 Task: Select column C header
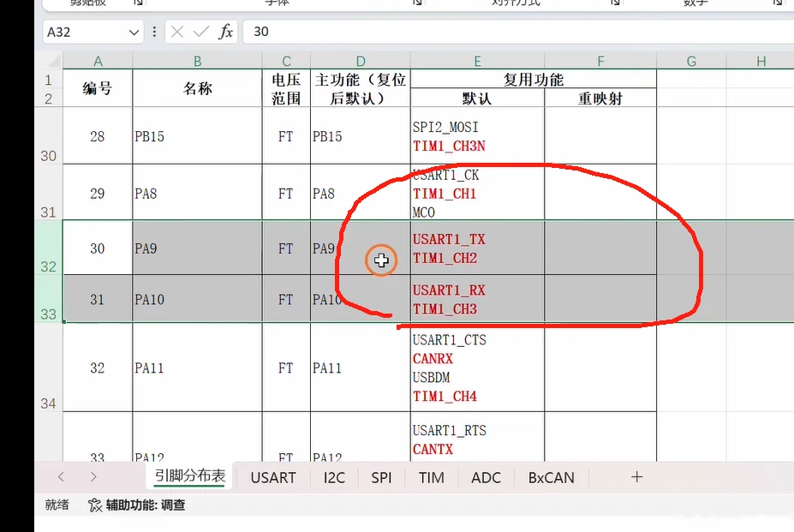pos(286,62)
